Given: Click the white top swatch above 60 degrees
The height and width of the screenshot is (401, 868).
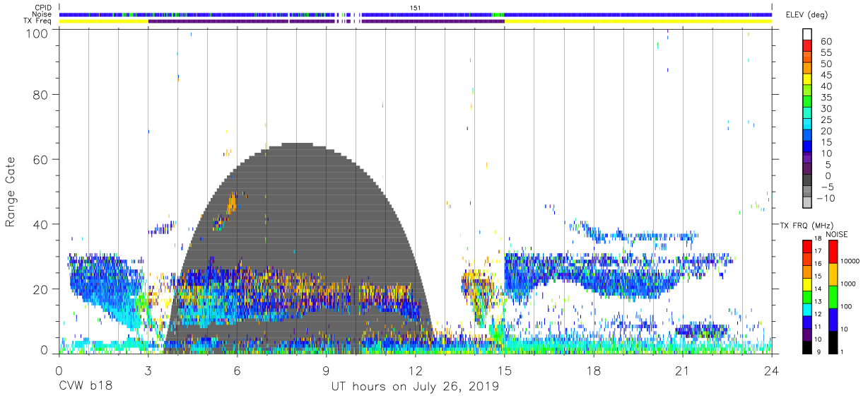Looking at the screenshot, I should click(x=807, y=35).
